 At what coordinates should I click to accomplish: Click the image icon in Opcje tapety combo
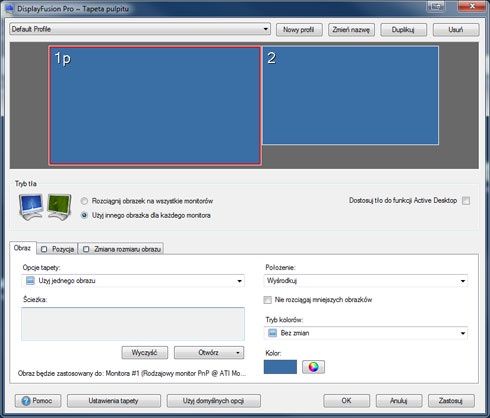(30, 280)
